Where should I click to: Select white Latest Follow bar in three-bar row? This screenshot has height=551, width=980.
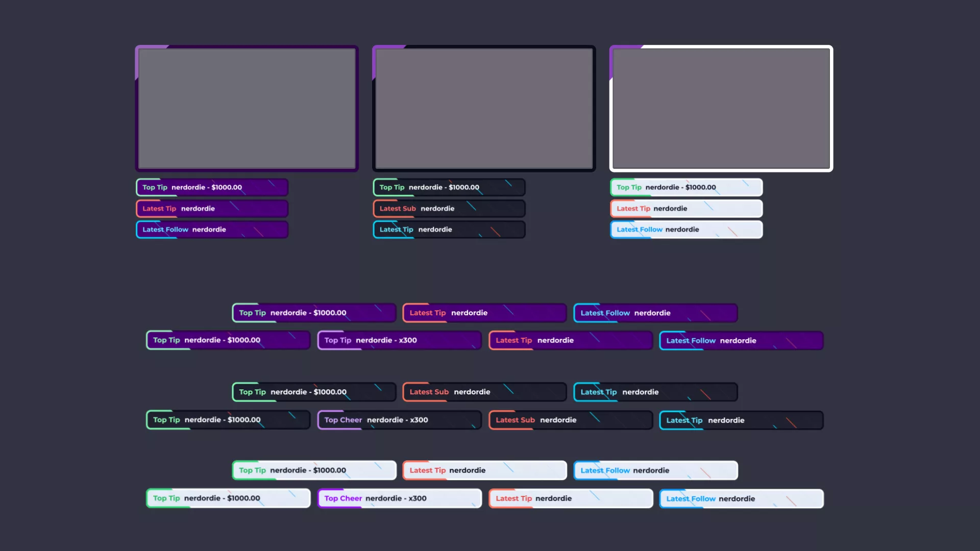click(655, 470)
